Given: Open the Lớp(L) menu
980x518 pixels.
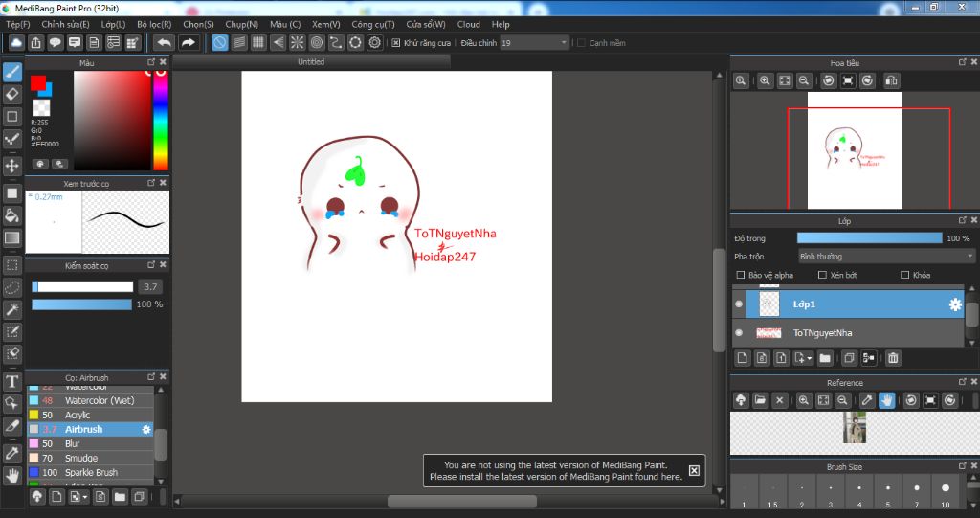Looking at the screenshot, I should click(x=113, y=24).
